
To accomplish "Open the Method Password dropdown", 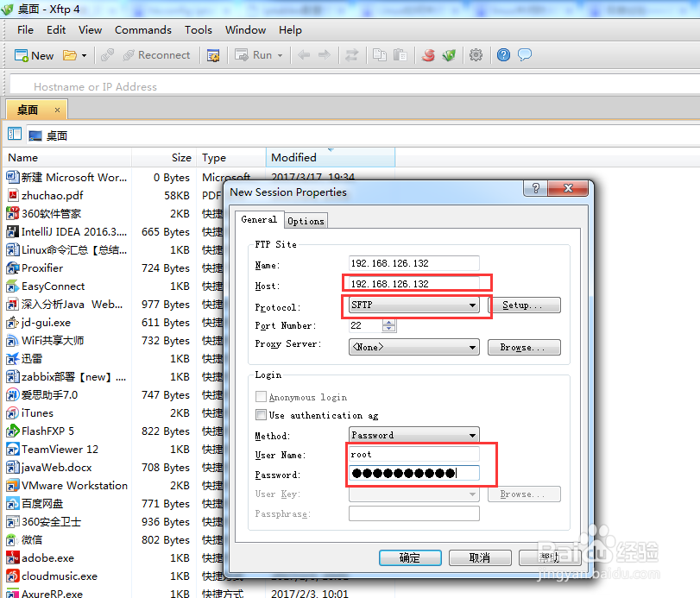I will (413, 435).
